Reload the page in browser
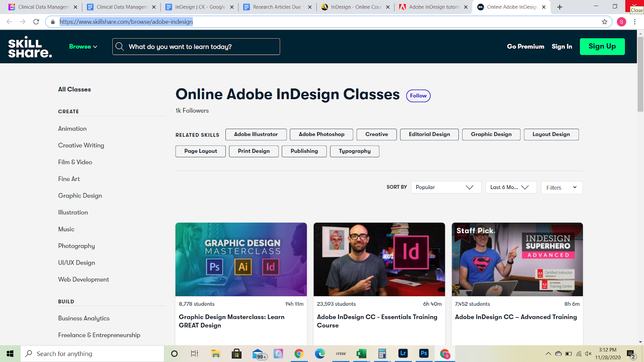Screen dimensions: 644x362 (x=36, y=22)
